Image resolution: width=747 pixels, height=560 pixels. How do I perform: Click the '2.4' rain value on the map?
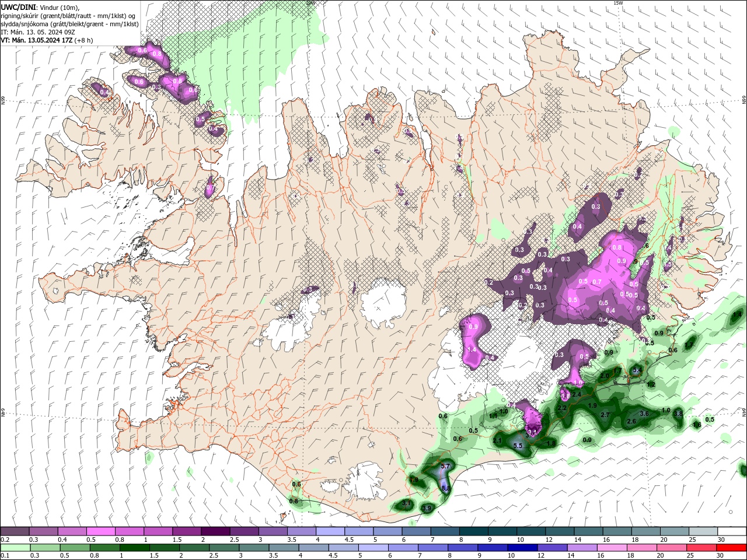tap(577, 395)
